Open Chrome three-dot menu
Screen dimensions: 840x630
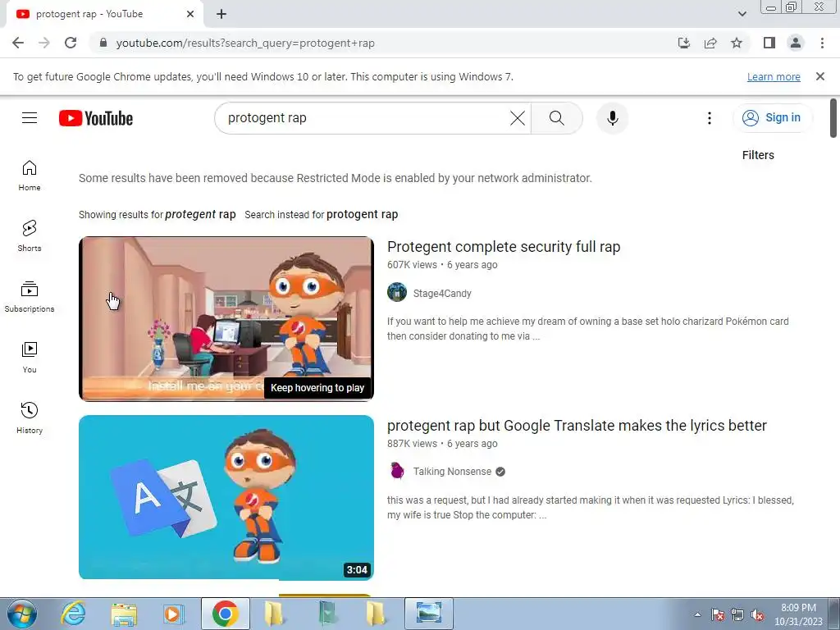(822, 43)
